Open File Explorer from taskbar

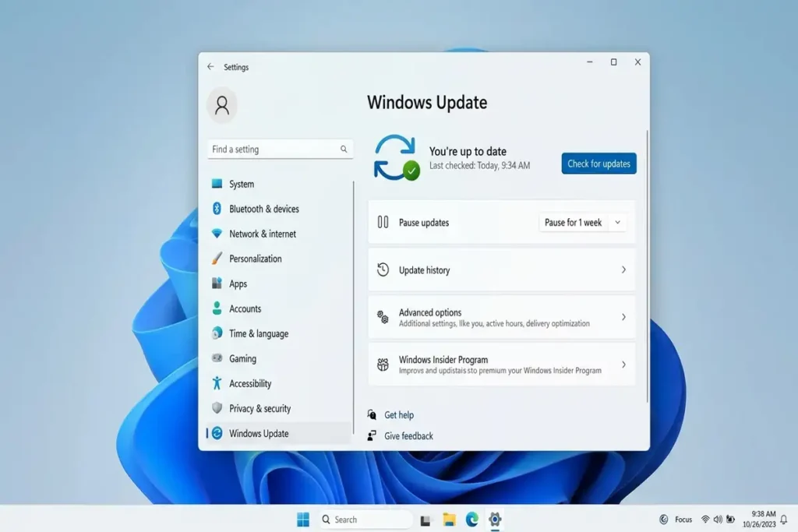point(449,520)
